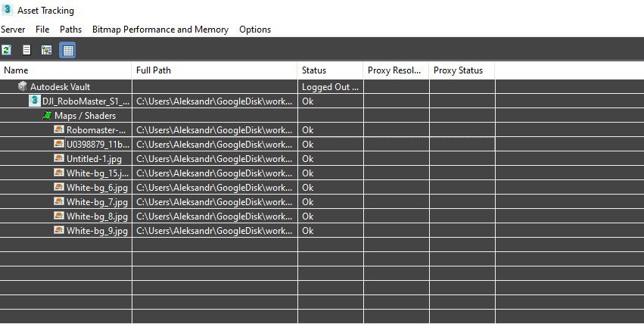Sort by the Name column header
Image resolution: width=644 pixels, height=324 pixels.
click(66, 70)
